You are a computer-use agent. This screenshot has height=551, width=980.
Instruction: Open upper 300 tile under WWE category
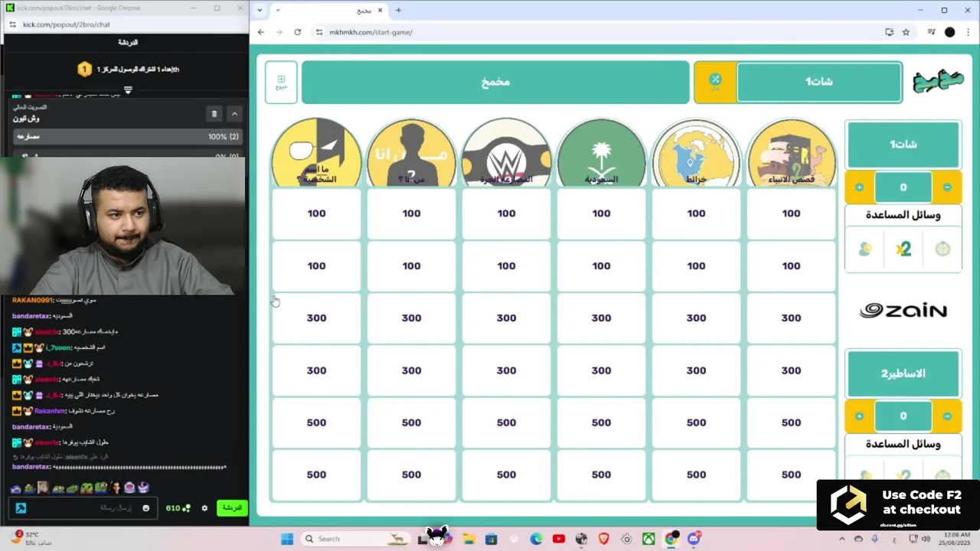point(506,318)
